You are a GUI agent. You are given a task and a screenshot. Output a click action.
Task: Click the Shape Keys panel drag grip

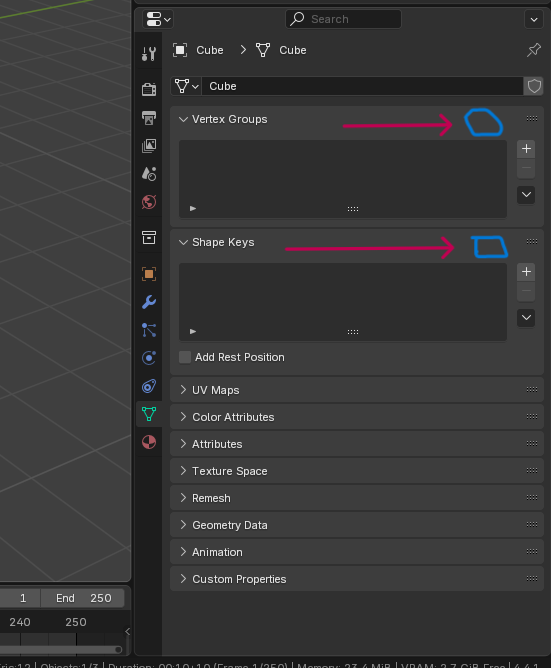pyautogui.click(x=532, y=242)
